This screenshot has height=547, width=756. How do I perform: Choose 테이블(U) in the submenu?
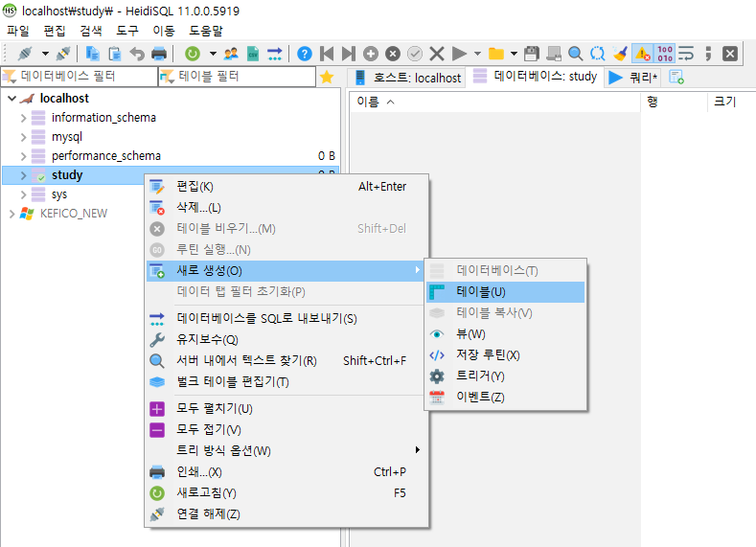click(x=505, y=292)
